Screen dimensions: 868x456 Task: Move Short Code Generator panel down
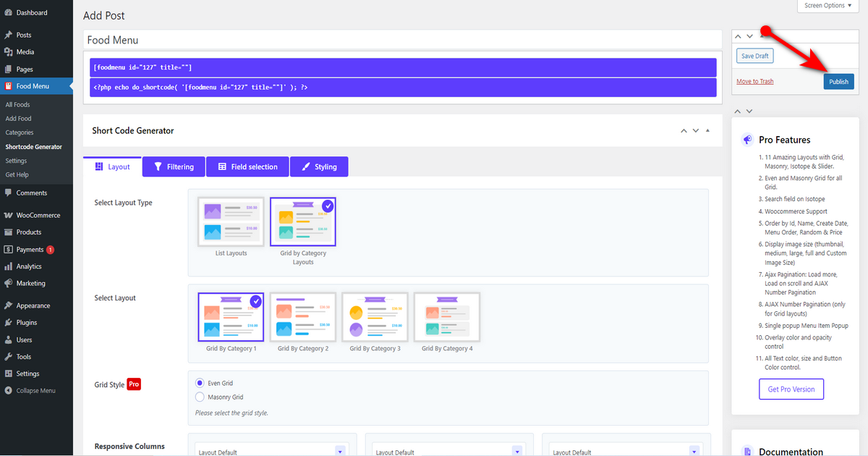[695, 131]
